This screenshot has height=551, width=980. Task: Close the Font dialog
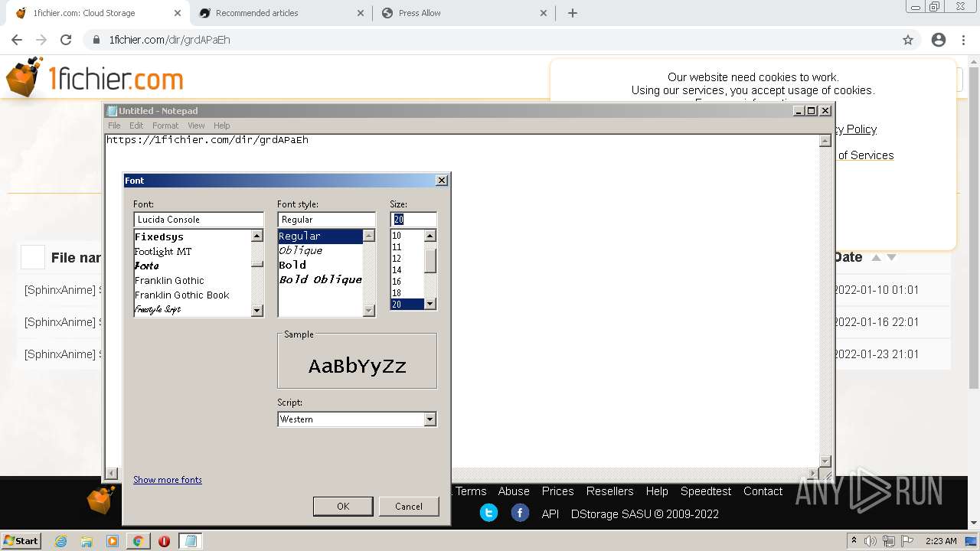pos(442,181)
